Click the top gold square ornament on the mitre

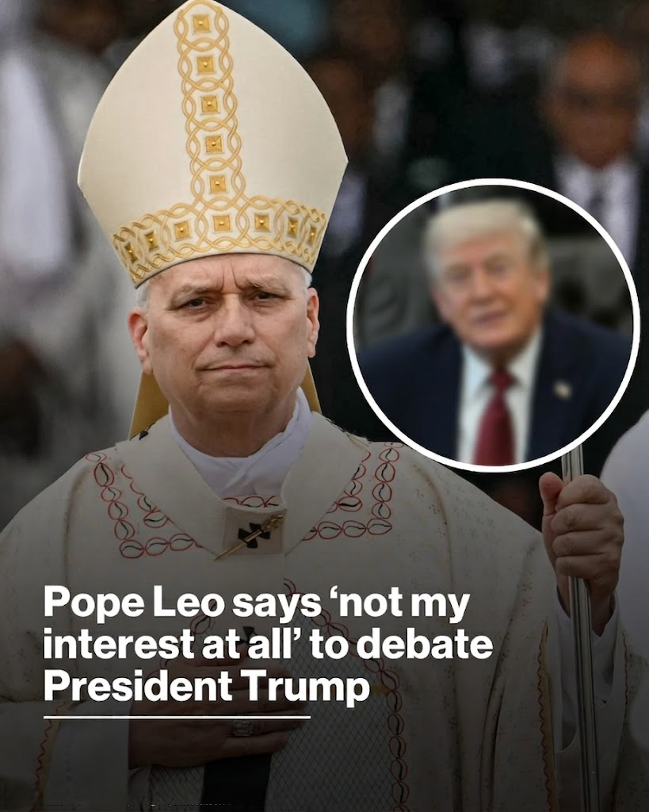point(200,23)
